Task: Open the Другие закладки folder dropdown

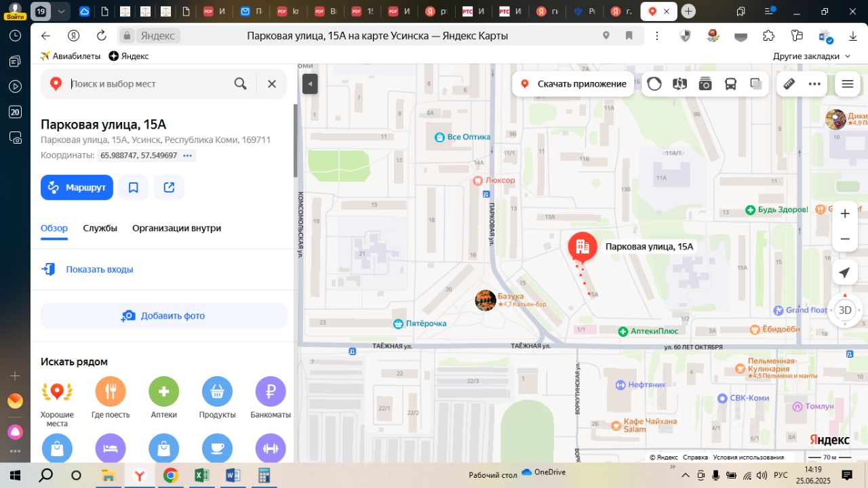Action: 810,56
